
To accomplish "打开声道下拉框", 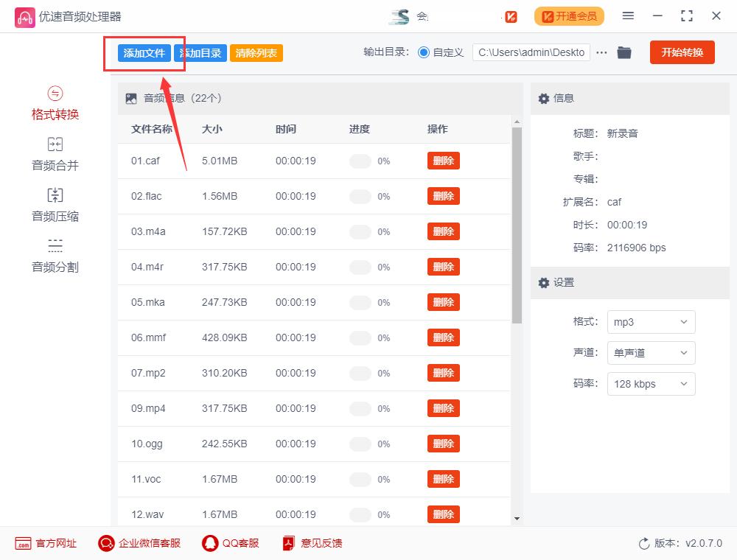I will [x=651, y=353].
